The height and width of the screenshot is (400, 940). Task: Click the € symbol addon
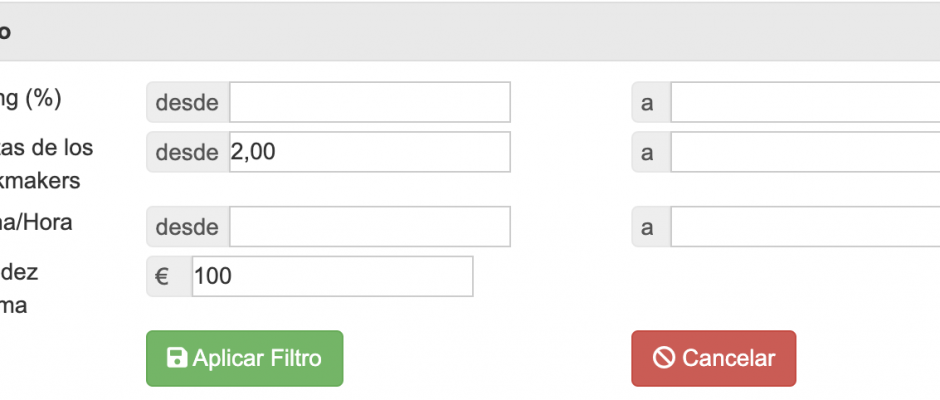click(x=162, y=276)
